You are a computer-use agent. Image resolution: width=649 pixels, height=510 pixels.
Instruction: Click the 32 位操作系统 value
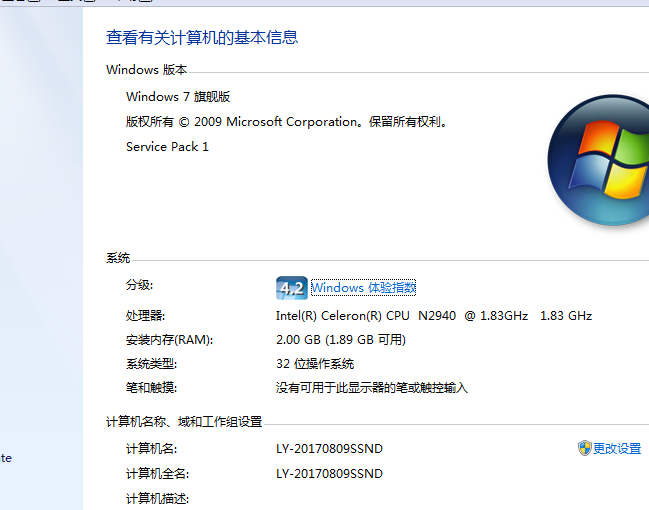(x=315, y=364)
